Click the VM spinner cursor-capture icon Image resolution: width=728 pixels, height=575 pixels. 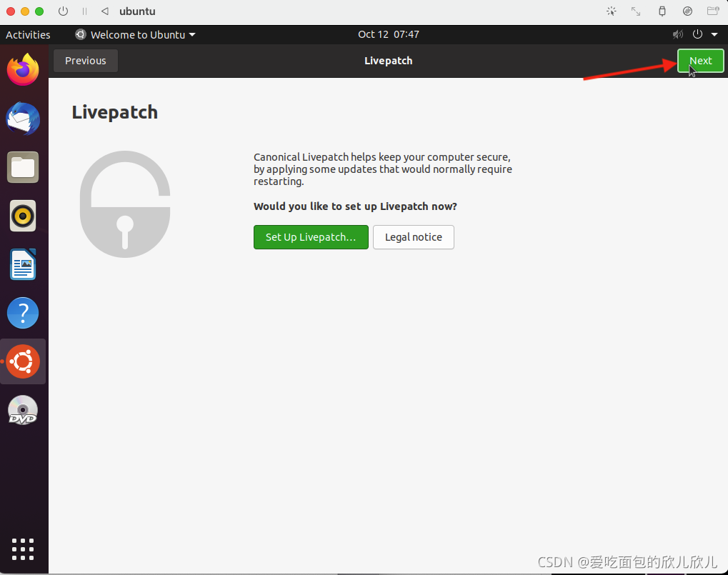pyautogui.click(x=612, y=11)
